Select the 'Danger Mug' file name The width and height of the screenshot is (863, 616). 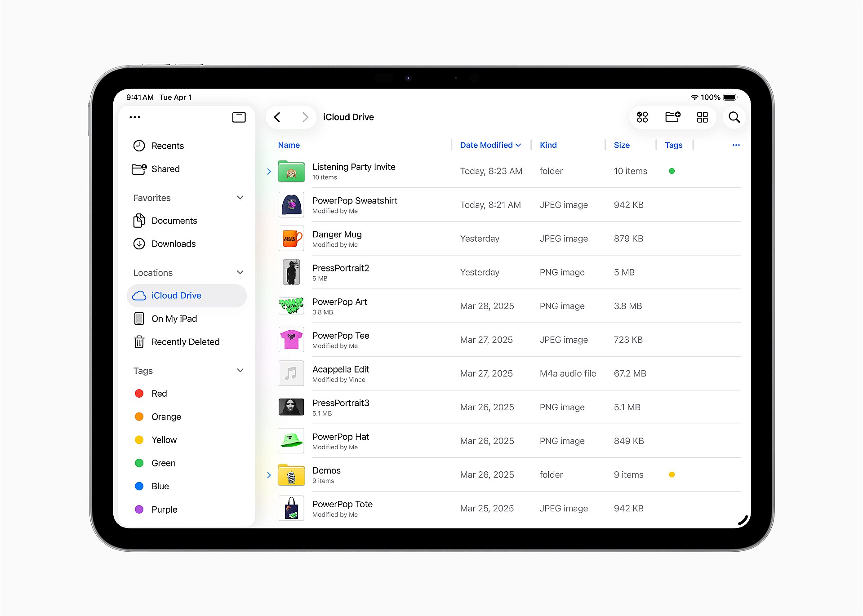[x=337, y=235]
